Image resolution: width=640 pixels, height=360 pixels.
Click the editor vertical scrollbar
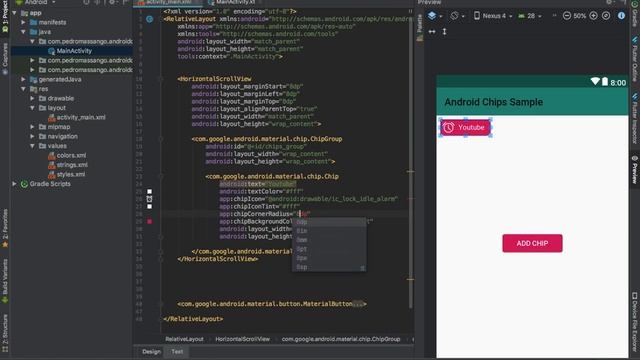411,163
